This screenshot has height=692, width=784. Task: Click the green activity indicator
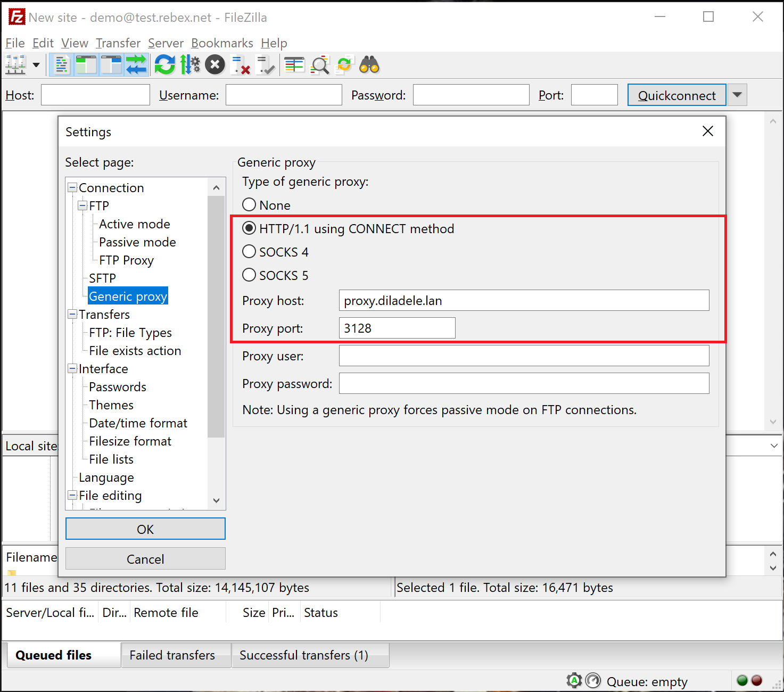(742, 680)
